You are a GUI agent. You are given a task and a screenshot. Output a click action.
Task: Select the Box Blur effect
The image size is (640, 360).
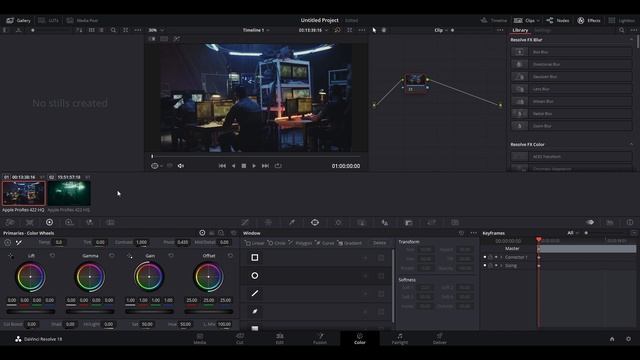[571, 52]
